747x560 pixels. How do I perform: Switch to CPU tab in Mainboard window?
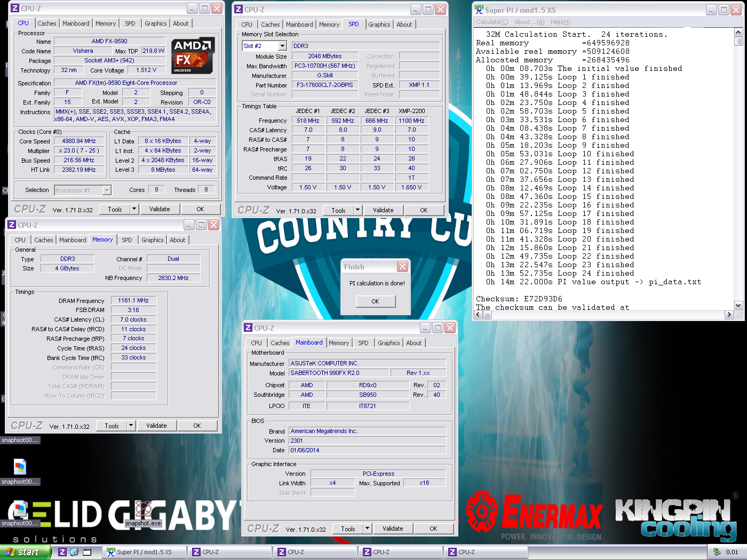click(x=257, y=343)
